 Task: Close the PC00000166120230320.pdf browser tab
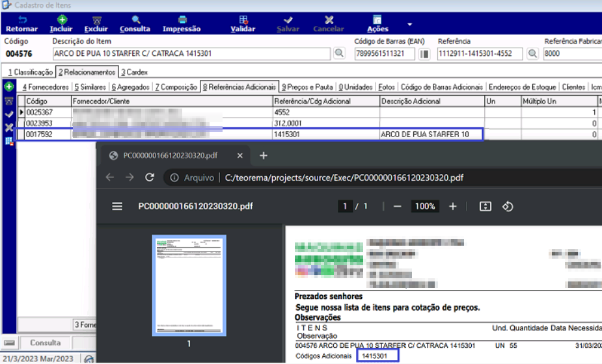(240, 155)
